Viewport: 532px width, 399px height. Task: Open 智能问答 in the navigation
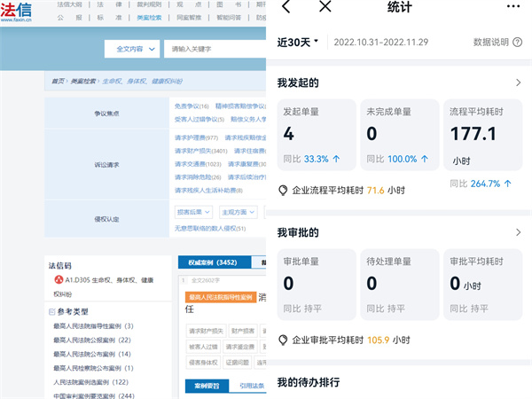pos(229,18)
